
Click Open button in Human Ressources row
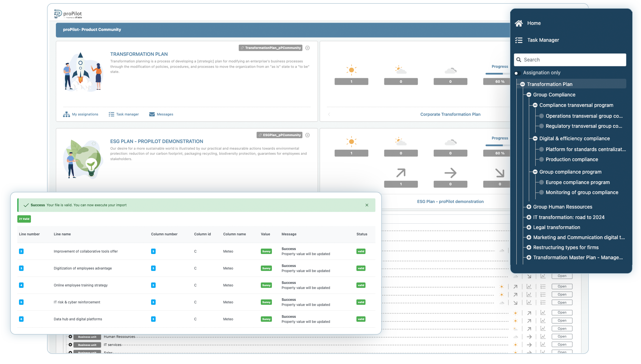(562, 337)
